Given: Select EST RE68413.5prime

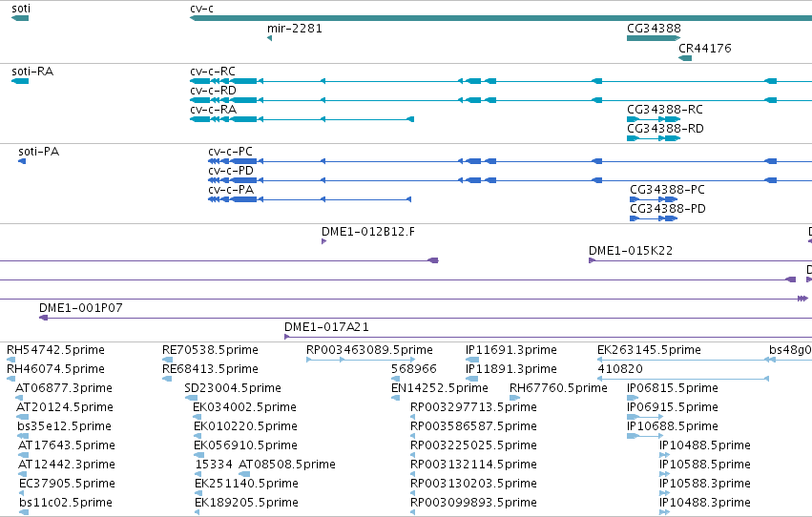Looking at the screenshot, I should (x=210, y=369).
